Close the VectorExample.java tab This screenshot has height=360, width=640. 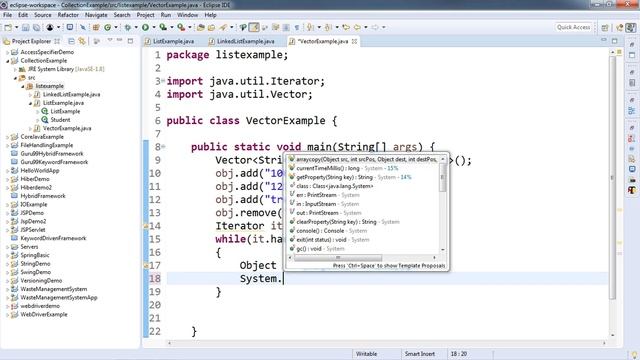point(354,41)
